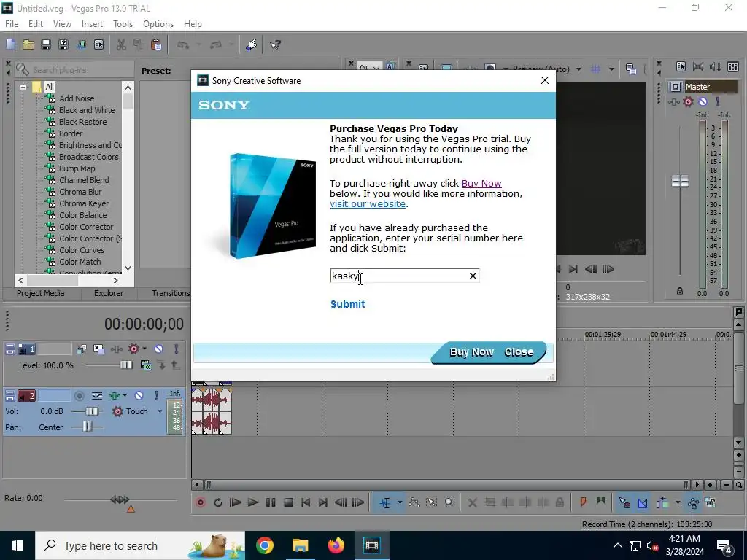This screenshot has width=747, height=560.
Task: Toggle Auto Ripple
Action: coord(662,502)
